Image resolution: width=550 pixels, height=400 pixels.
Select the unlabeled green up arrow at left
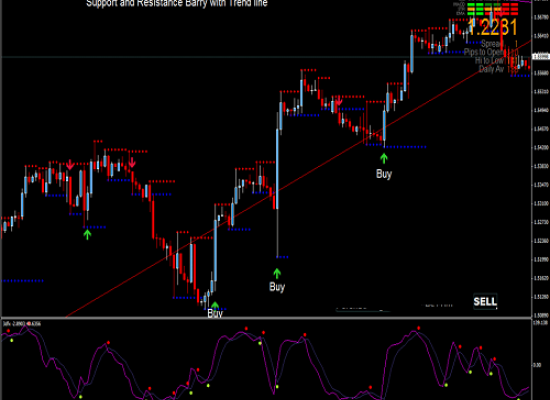pos(87,234)
